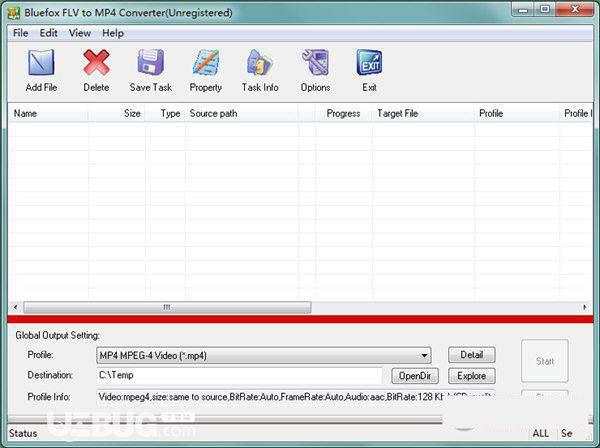Click the scrollbar right arrow

click(585, 307)
